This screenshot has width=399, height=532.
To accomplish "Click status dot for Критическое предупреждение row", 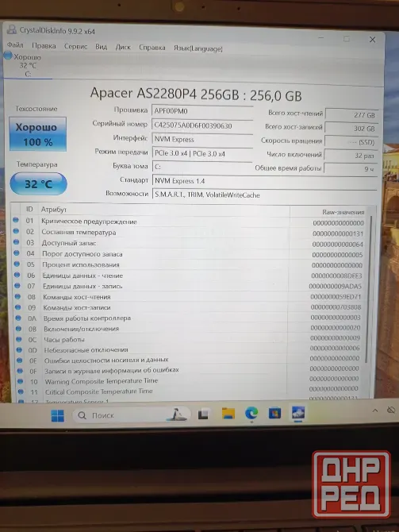I will pyautogui.click(x=16, y=220).
